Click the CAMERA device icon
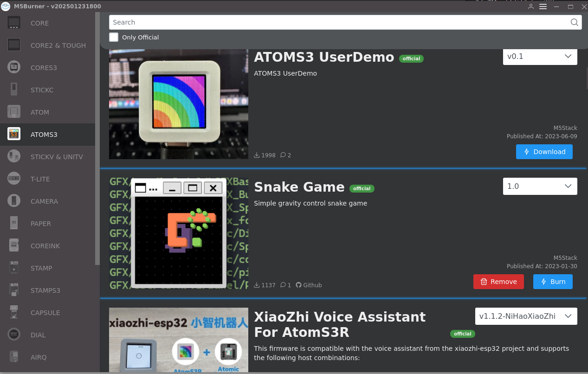Image resolution: width=588 pixels, height=374 pixels. point(14,201)
